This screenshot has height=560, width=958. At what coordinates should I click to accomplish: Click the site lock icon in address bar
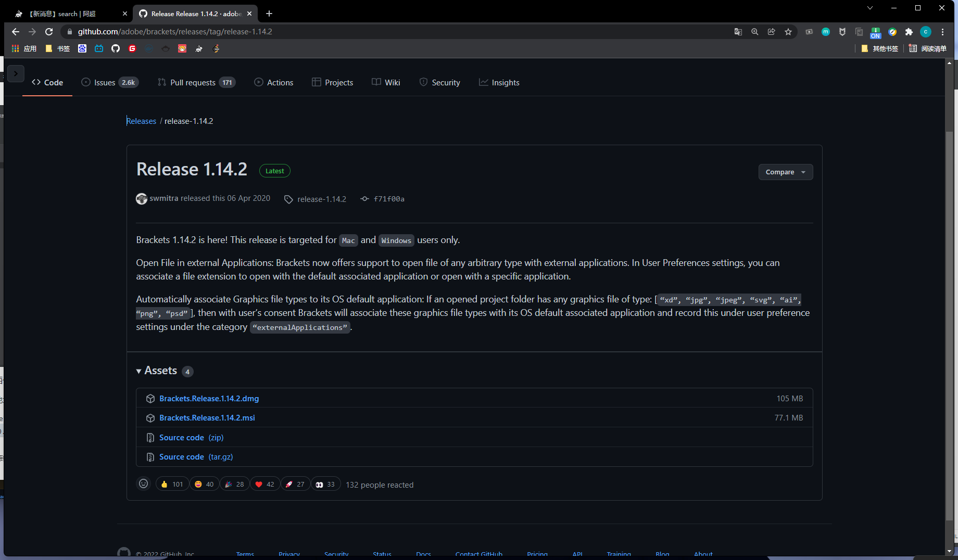pyautogui.click(x=70, y=32)
